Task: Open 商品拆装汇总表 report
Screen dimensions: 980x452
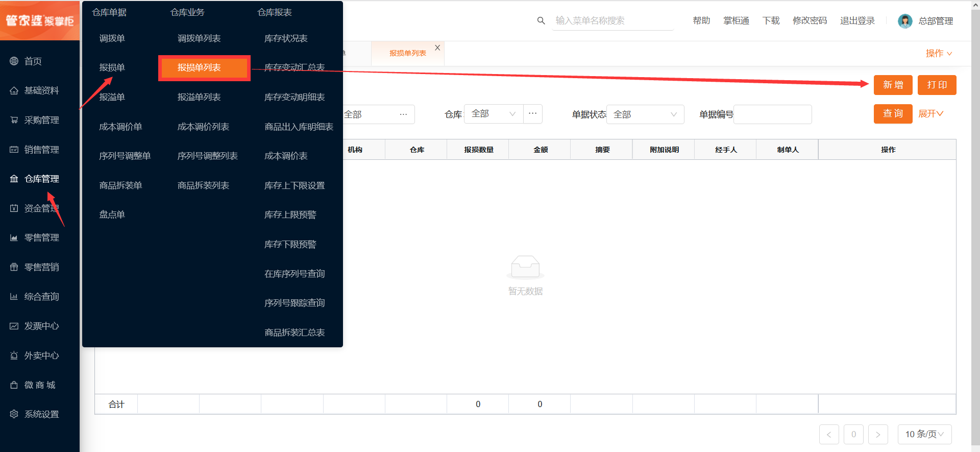Action: point(295,332)
